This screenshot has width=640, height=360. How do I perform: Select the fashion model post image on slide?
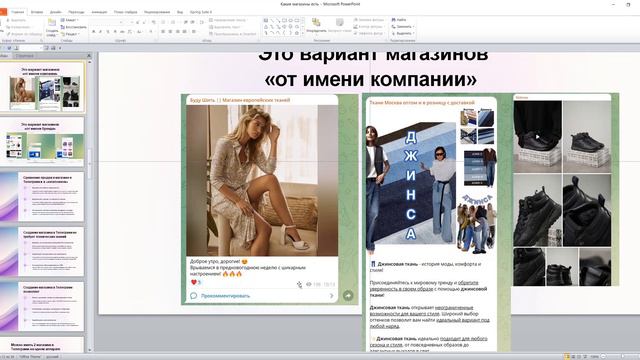pos(262,180)
